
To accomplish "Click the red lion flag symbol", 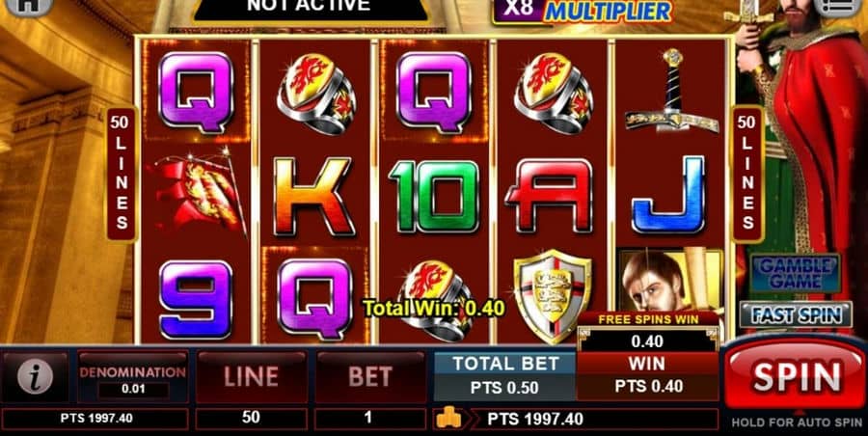I will tap(199, 190).
